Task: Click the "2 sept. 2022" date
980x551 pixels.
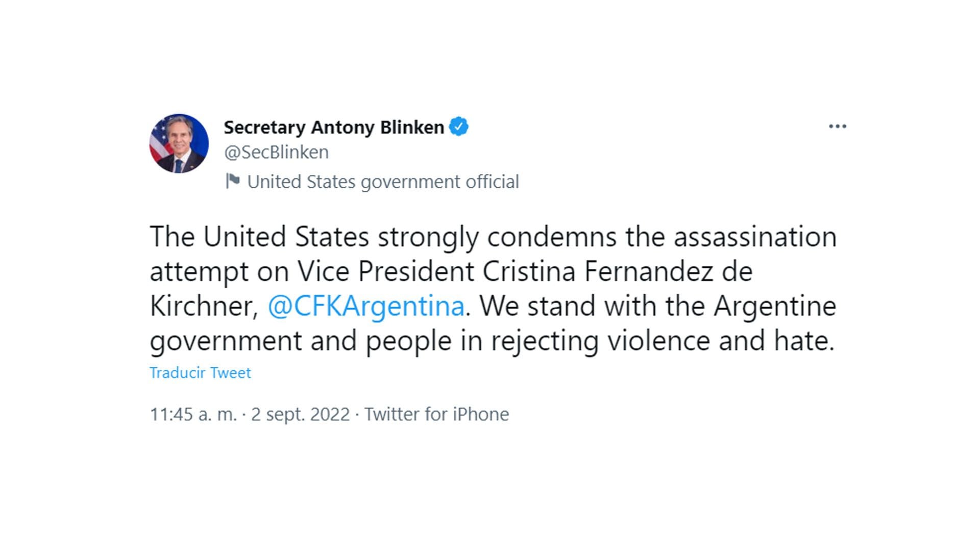Action: pyautogui.click(x=300, y=414)
